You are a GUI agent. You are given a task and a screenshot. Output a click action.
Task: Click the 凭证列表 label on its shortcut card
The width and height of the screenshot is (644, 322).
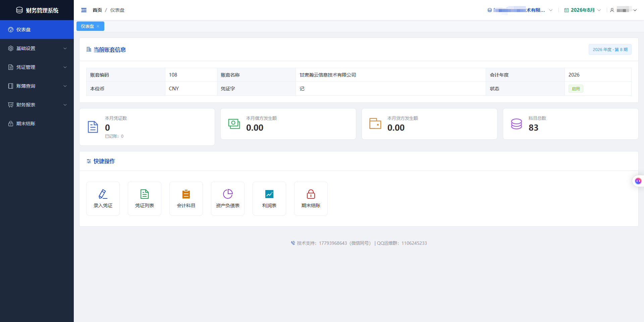click(x=145, y=205)
